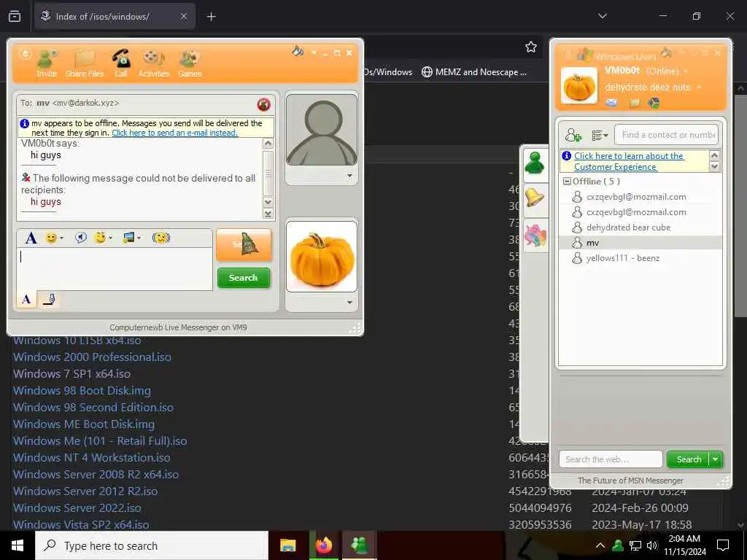Open Games in the chat toolbar
The width and height of the screenshot is (747, 560).
[190, 63]
